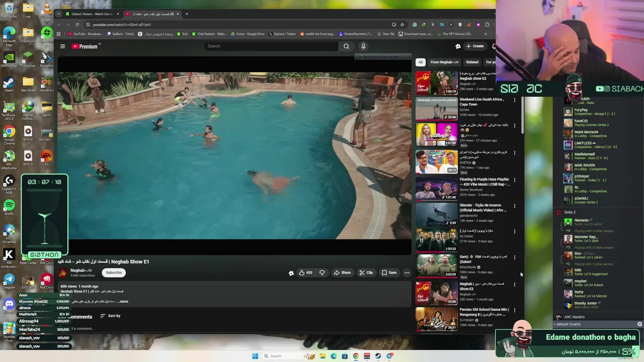The width and height of the screenshot is (644, 362).
Task: Open File Explorer from the taskbar
Action: click(323, 356)
